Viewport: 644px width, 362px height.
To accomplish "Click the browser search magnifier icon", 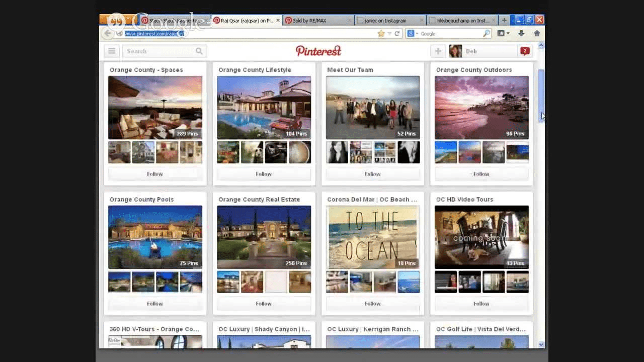I will click(486, 33).
